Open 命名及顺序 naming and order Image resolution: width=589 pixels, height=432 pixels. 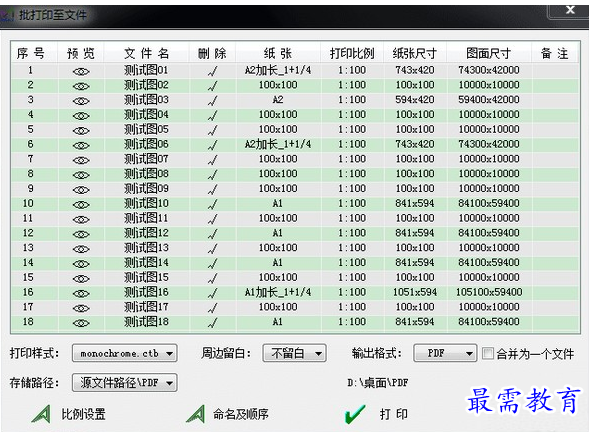(240, 414)
